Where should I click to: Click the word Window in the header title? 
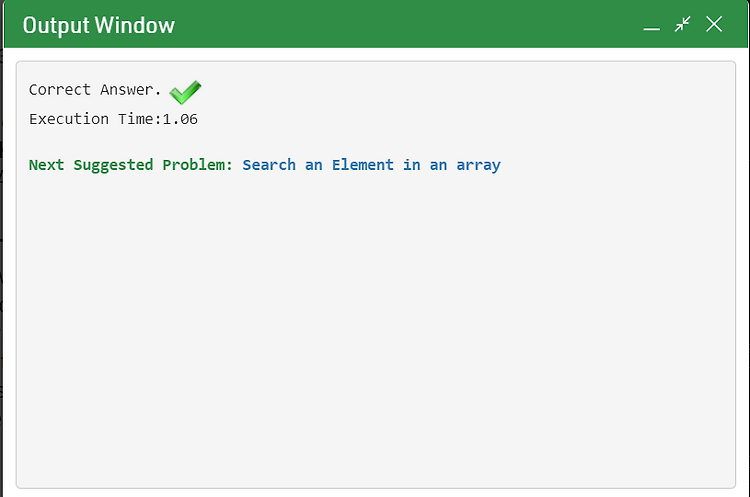(x=135, y=25)
